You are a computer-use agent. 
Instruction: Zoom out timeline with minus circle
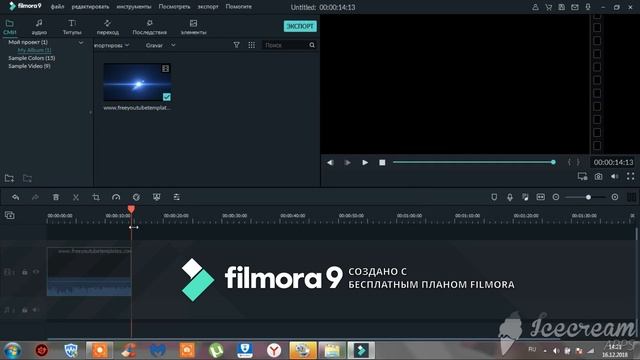[x=556, y=197]
